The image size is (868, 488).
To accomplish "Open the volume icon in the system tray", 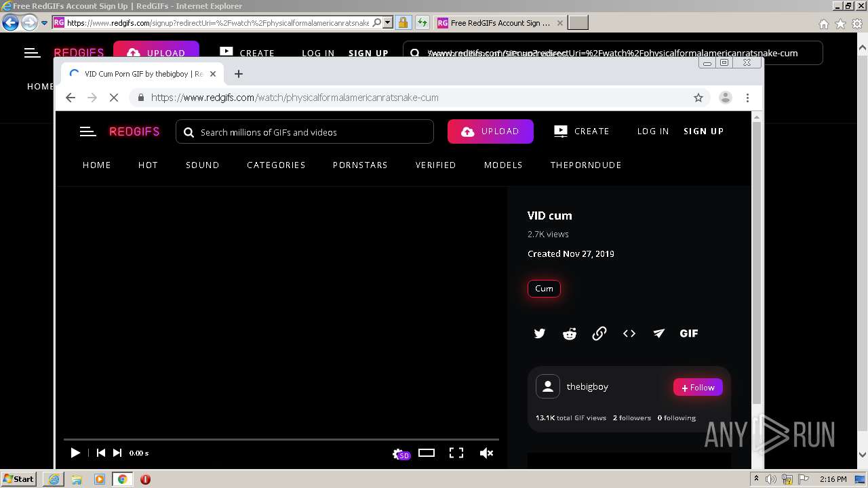I will click(x=771, y=479).
